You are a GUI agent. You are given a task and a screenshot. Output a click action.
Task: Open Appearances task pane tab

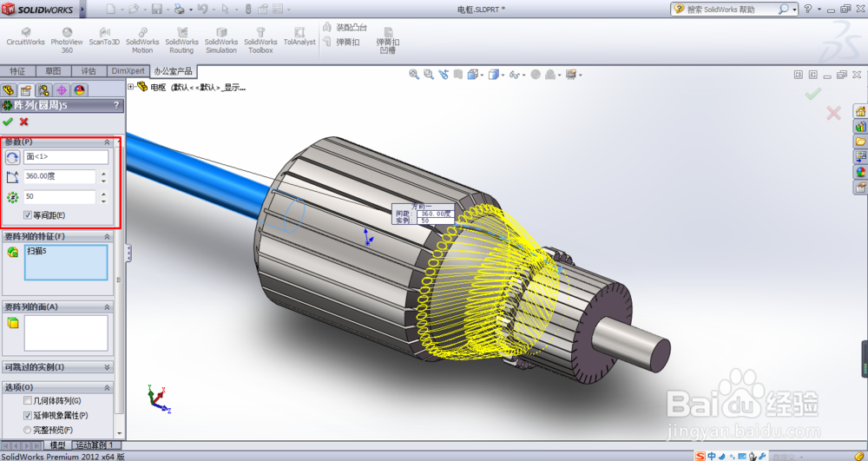click(x=860, y=172)
